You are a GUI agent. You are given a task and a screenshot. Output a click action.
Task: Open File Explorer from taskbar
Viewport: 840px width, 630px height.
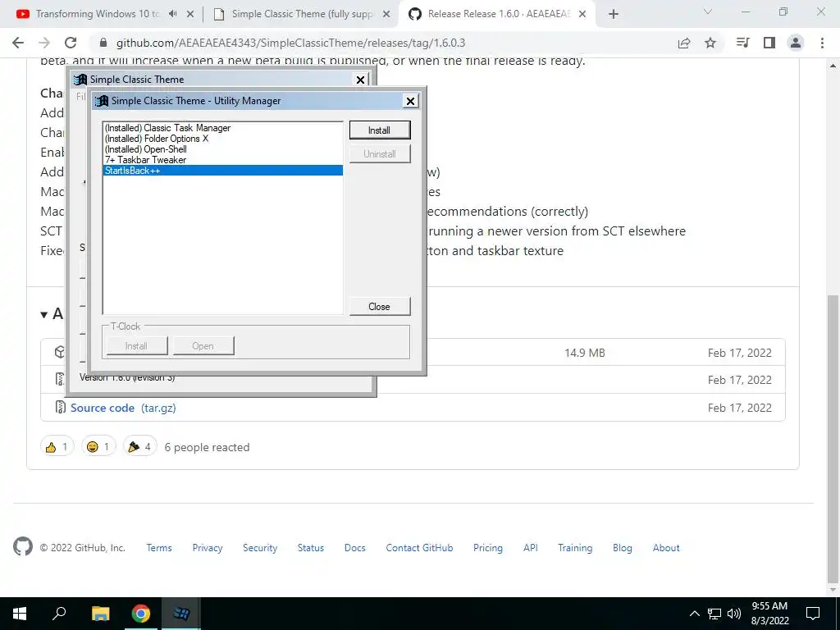tap(100, 614)
